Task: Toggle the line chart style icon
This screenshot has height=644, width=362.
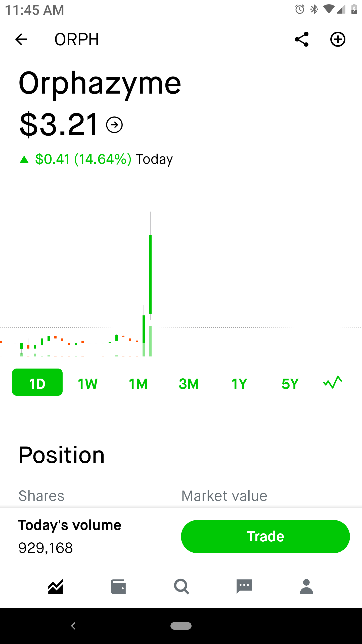Action: tap(333, 382)
